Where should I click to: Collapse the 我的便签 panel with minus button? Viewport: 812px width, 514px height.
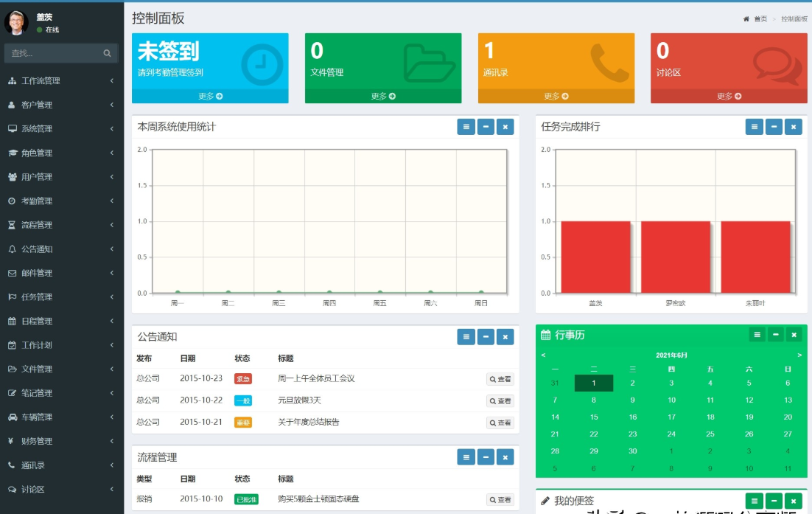pyautogui.click(x=774, y=501)
